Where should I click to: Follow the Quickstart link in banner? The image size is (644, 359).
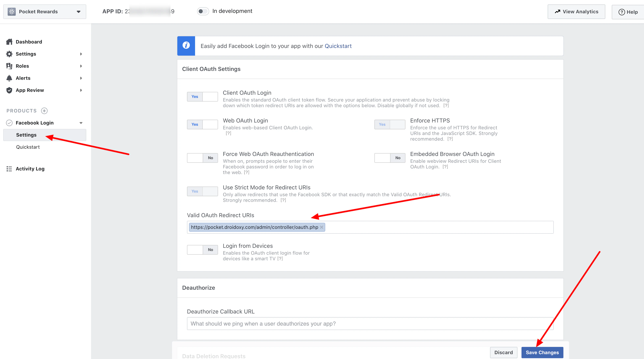click(338, 46)
